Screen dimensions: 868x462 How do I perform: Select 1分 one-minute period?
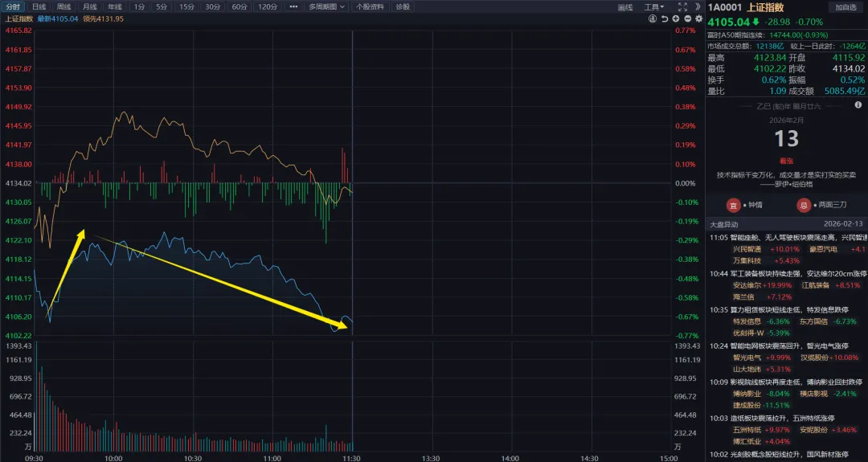tap(139, 6)
